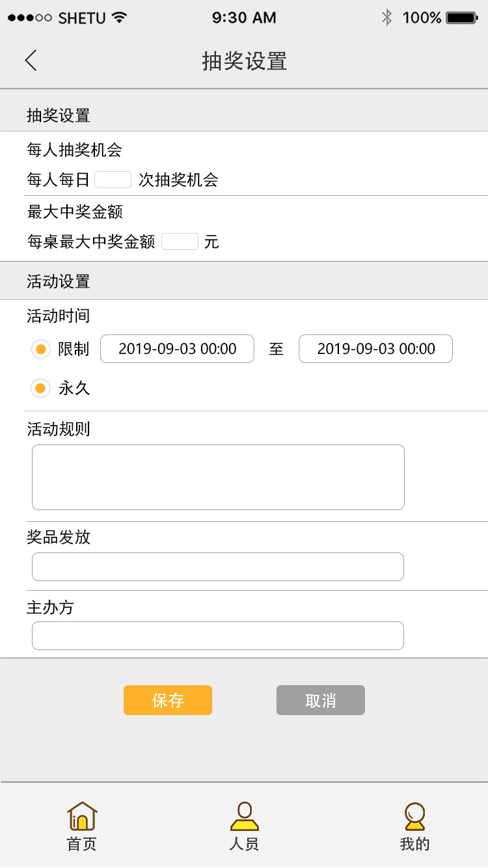Focus the max prize amount field

[x=180, y=241]
